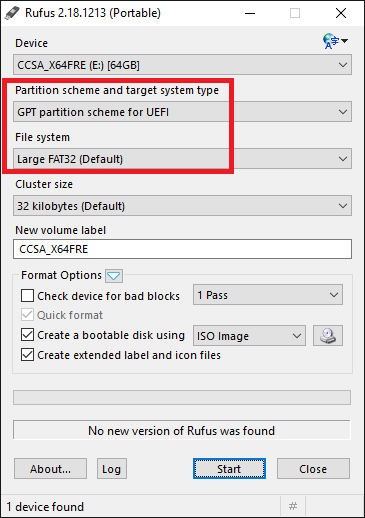Screen dimensions: 365x518
Task: Open the Device dropdown list
Action: pos(182,65)
